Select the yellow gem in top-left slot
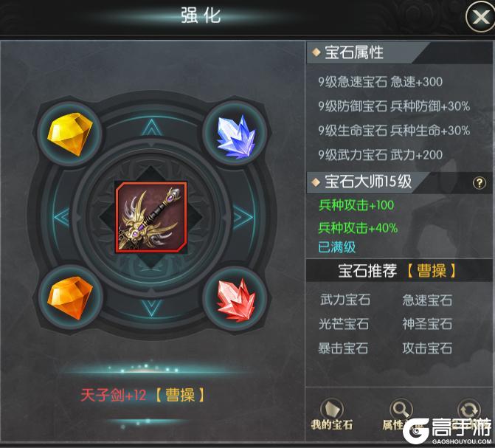Screen dimensions: 495x448 [70, 134]
